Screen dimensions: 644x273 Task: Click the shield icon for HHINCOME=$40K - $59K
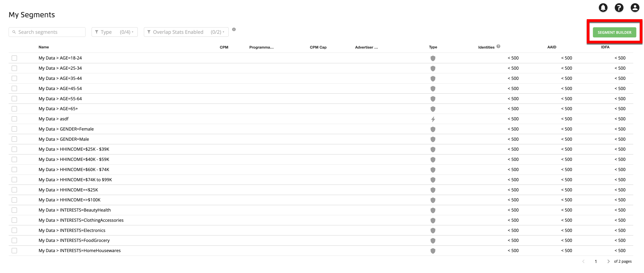[433, 160]
